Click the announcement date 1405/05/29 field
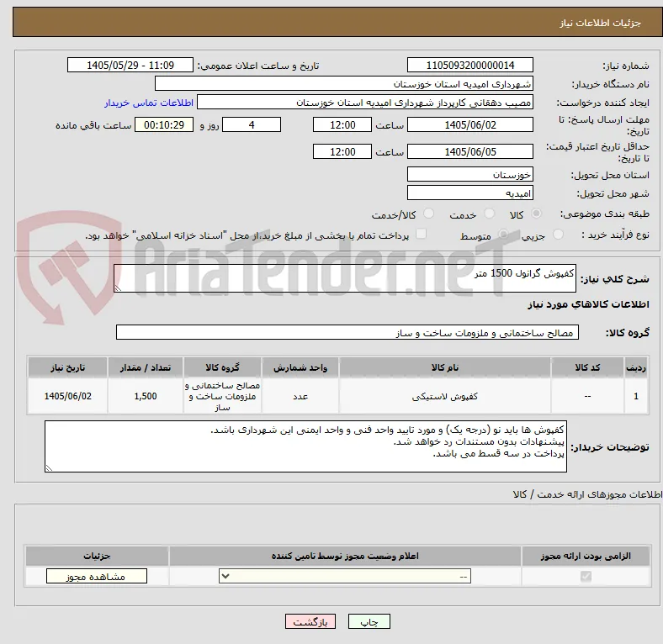 (130, 65)
